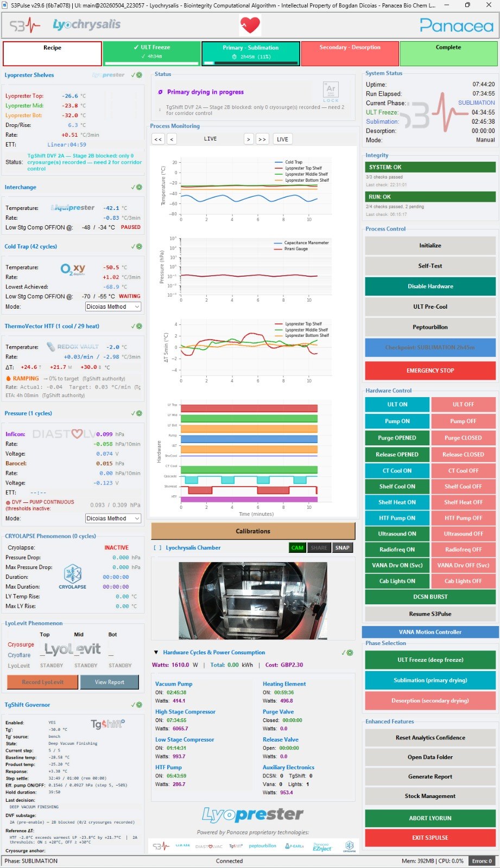Click the DiastoLvac logo in footer
500x868 pixels.
pos(209,846)
